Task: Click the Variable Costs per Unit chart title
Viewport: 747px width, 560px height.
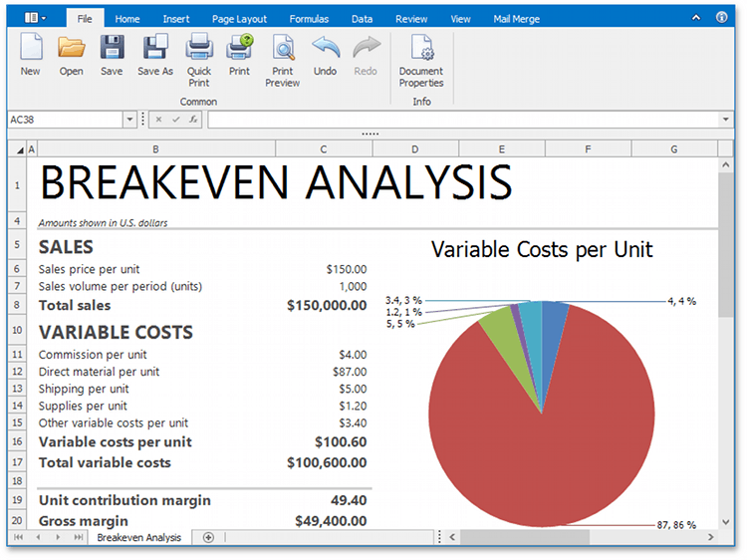Action: coord(542,250)
